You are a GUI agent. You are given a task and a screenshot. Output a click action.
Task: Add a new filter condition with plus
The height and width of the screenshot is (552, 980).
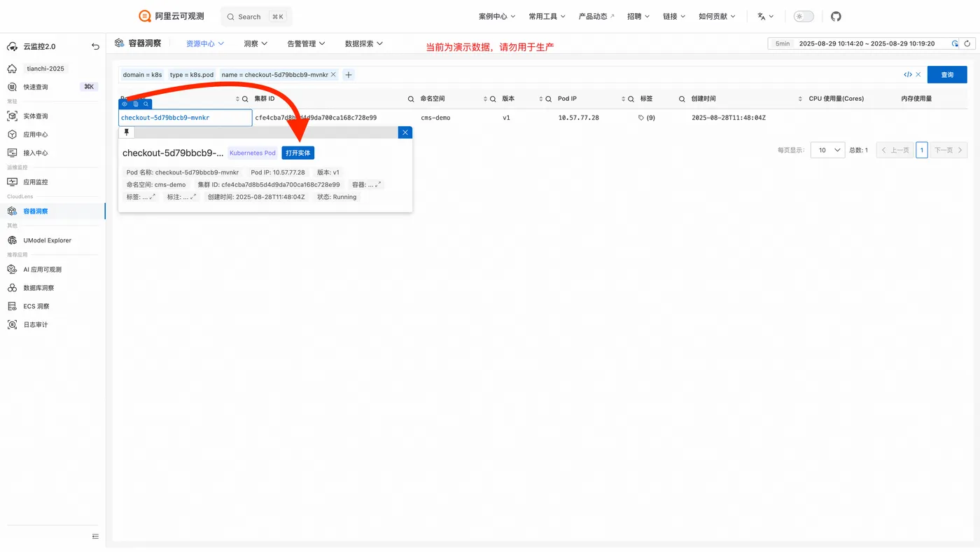tap(349, 75)
